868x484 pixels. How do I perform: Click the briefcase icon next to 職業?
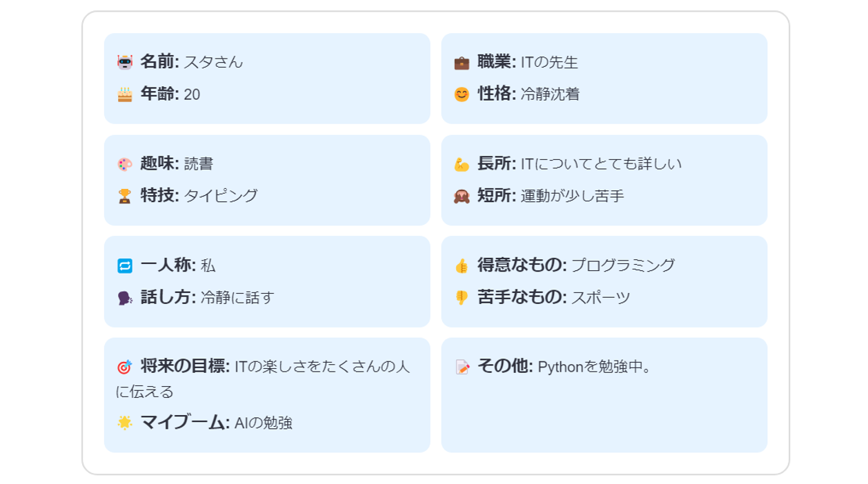(462, 63)
